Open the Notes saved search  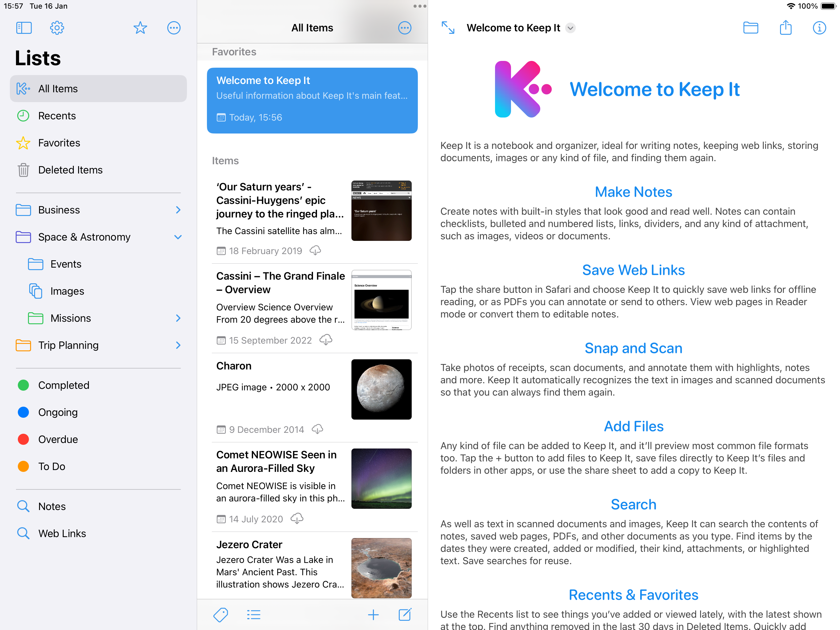tap(98, 507)
